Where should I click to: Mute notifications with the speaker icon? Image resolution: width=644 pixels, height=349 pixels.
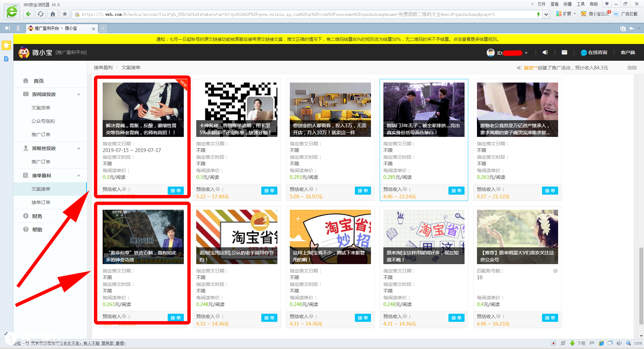(545, 53)
